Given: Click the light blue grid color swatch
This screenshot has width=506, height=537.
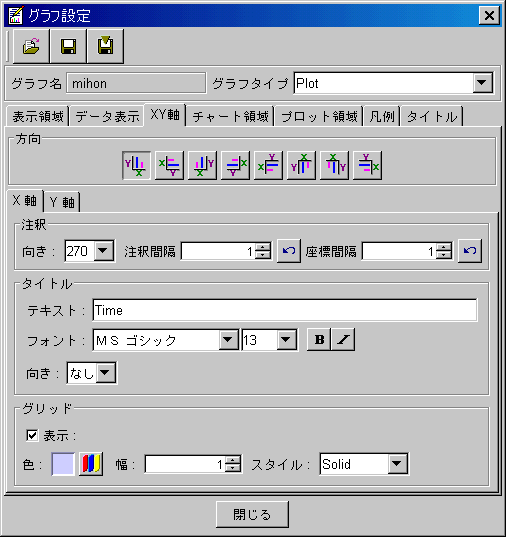Looking at the screenshot, I should 63,464.
